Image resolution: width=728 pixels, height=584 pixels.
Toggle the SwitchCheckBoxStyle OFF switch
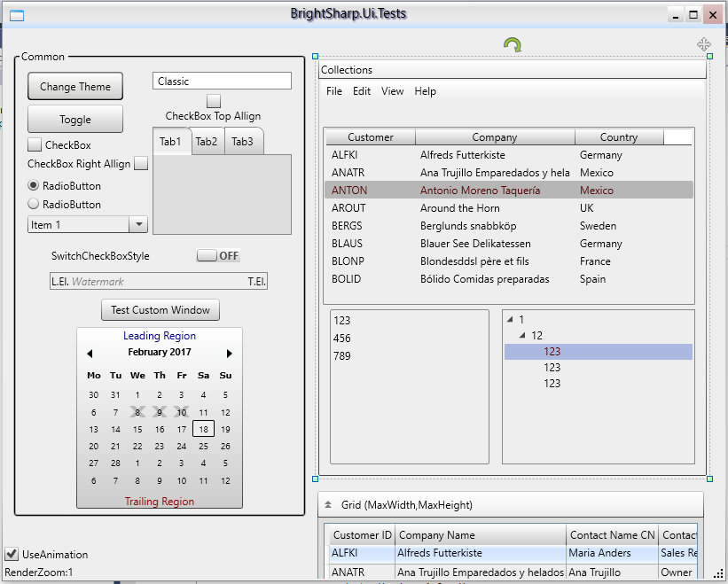(218, 256)
